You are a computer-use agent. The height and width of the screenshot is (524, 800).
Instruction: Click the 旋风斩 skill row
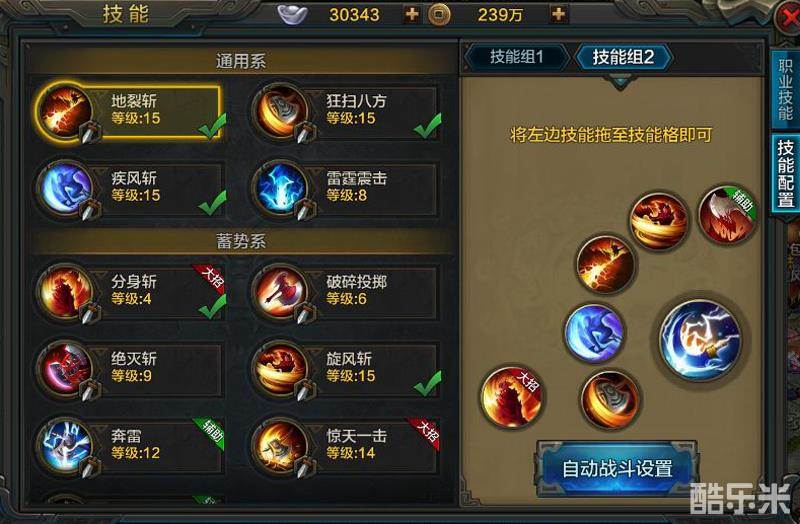click(x=345, y=368)
